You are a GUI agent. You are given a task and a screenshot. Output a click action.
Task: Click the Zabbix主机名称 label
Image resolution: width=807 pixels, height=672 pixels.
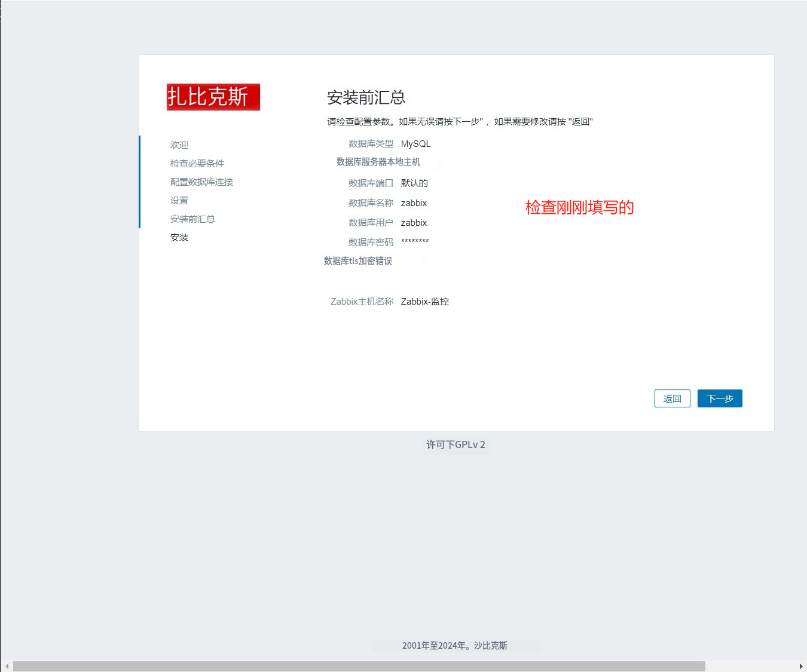coord(362,302)
